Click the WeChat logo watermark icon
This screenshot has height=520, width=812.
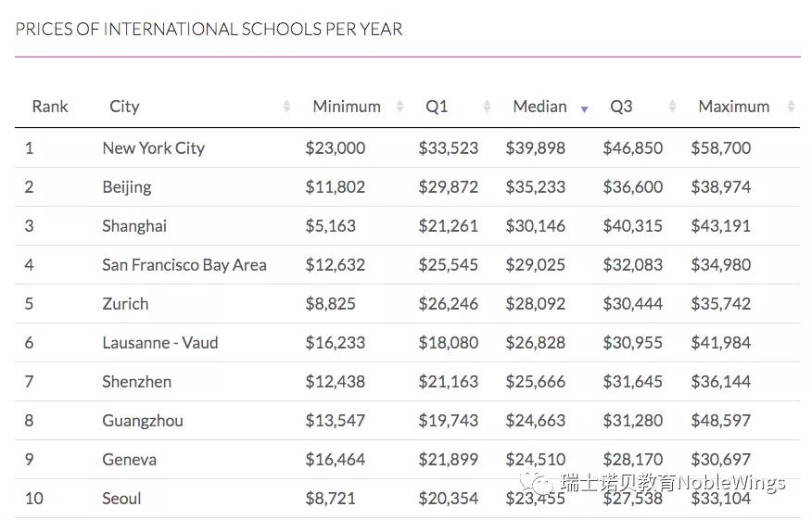[x=537, y=482]
